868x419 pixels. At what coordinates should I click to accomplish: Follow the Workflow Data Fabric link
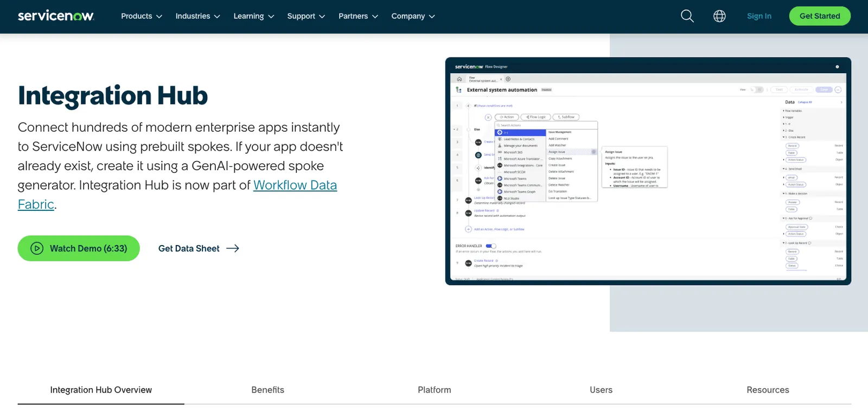click(177, 195)
